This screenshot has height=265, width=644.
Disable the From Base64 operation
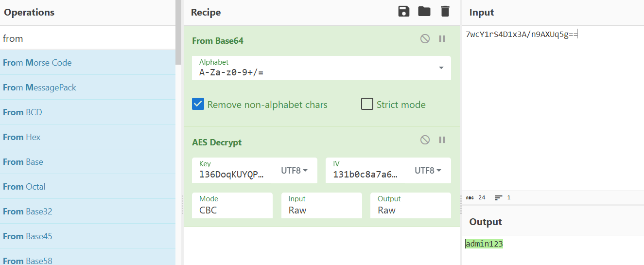click(x=425, y=39)
